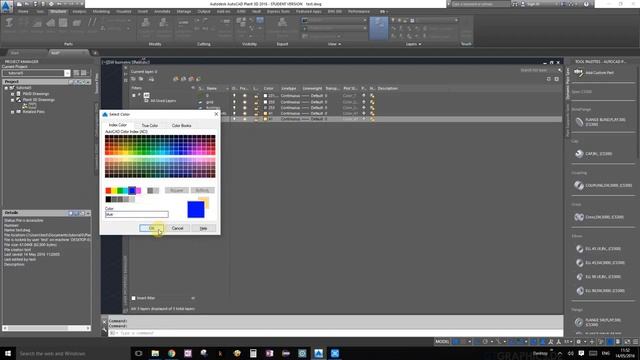The image size is (640, 360).
Task: Open the Manage ribbon tab
Action: click(x=184, y=11)
